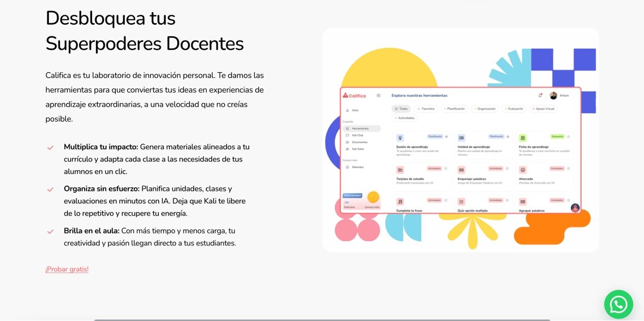Select the Todas filter tab

point(401,109)
